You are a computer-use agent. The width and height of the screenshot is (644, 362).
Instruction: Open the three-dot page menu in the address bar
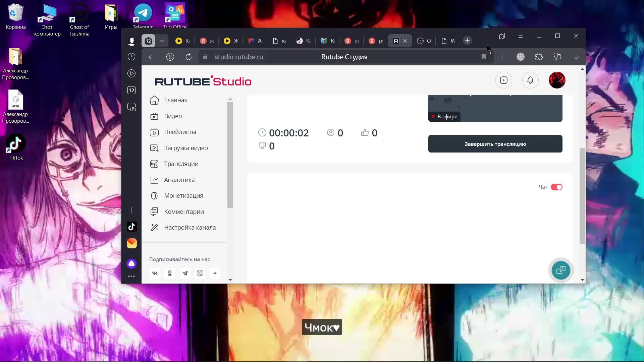[x=502, y=57]
